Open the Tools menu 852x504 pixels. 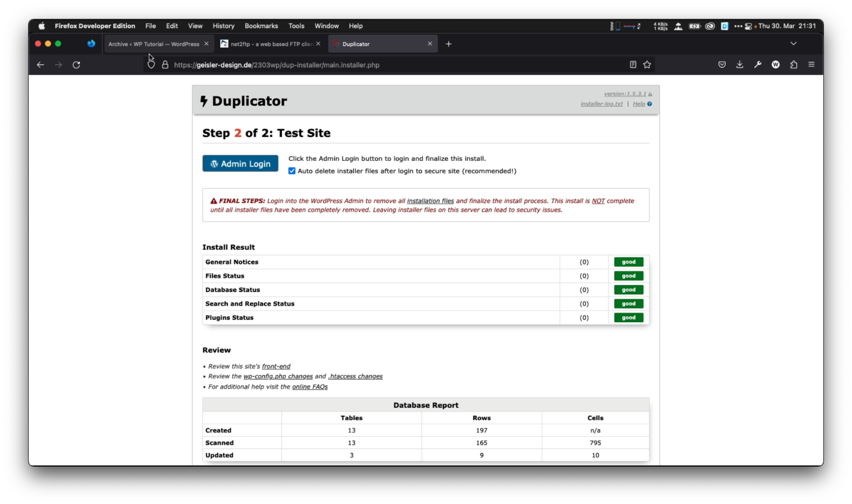[296, 26]
